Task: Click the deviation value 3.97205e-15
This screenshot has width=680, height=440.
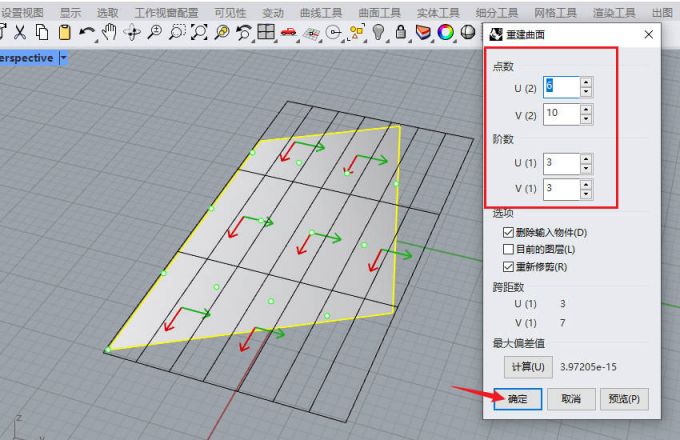Action: click(588, 367)
